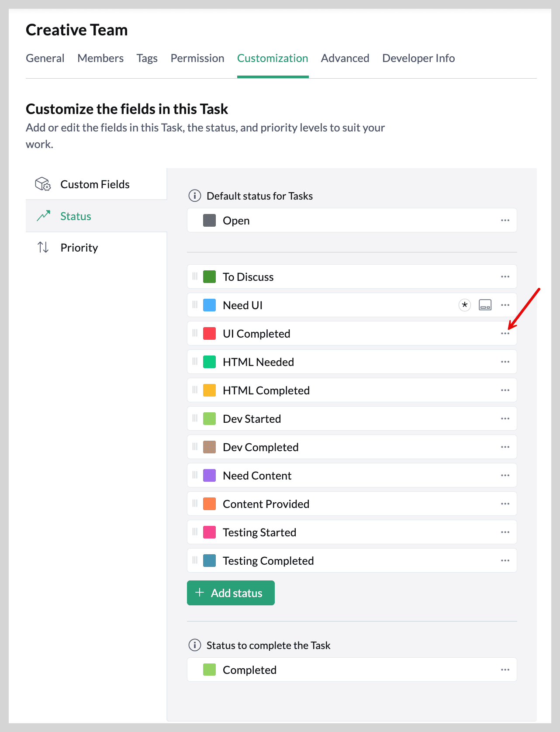Click the Priority up-down arrows icon

pos(43,247)
